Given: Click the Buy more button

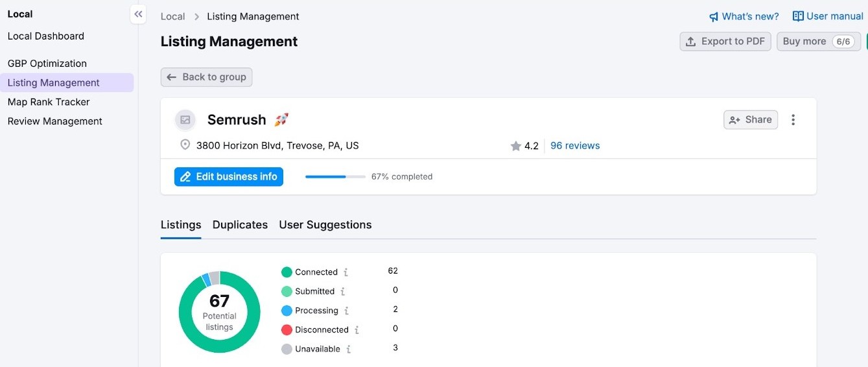Looking at the screenshot, I should pos(819,41).
